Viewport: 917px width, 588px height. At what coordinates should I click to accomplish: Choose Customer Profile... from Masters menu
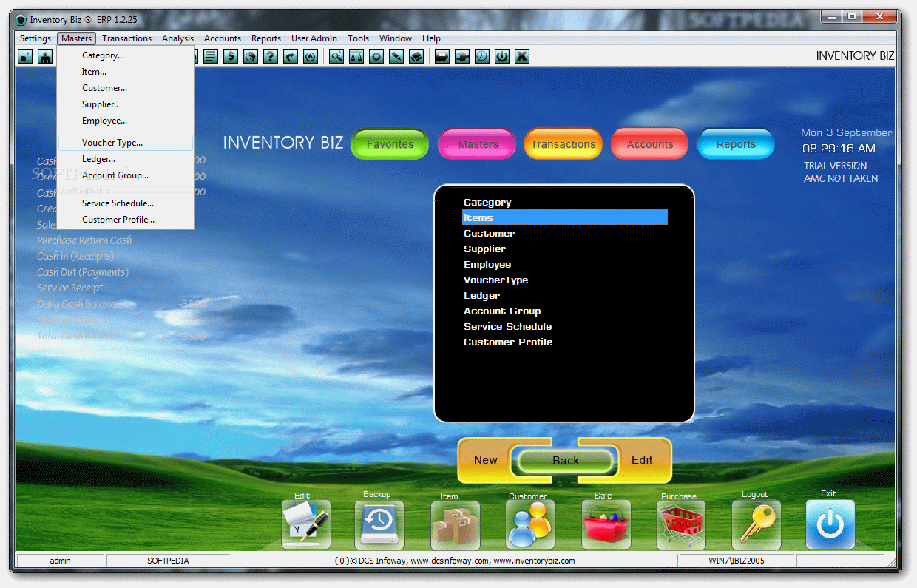(126, 220)
